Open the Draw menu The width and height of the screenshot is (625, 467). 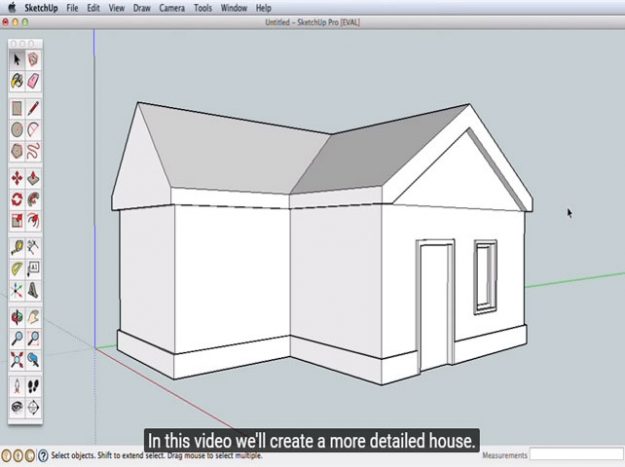(x=144, y=7)
